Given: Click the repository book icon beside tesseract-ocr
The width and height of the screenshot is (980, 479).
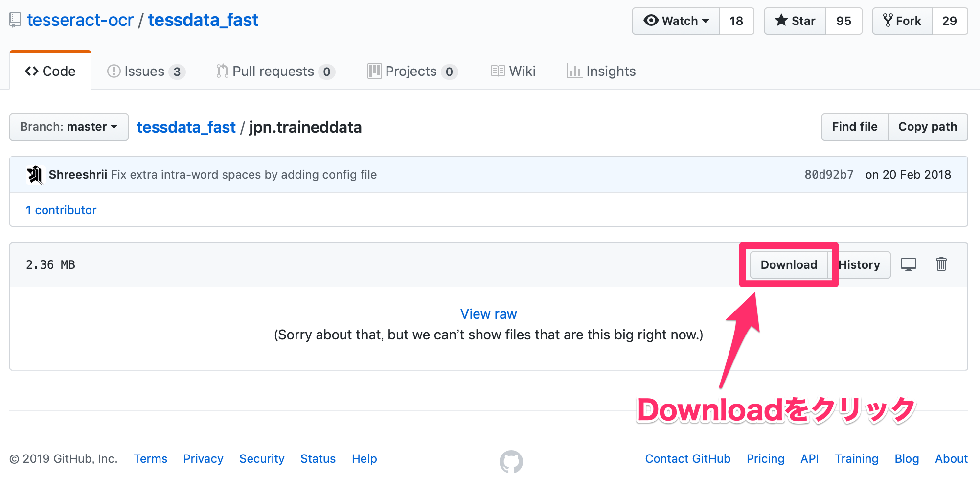Looking at the screenshot, I should [x=15, y=20].
